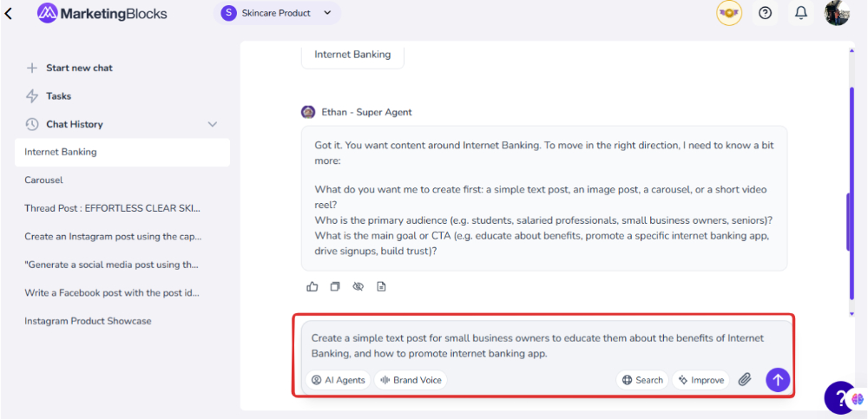Open Tasks in the sidebar
This screenshot has height=419, width=868.
(58, 96)
